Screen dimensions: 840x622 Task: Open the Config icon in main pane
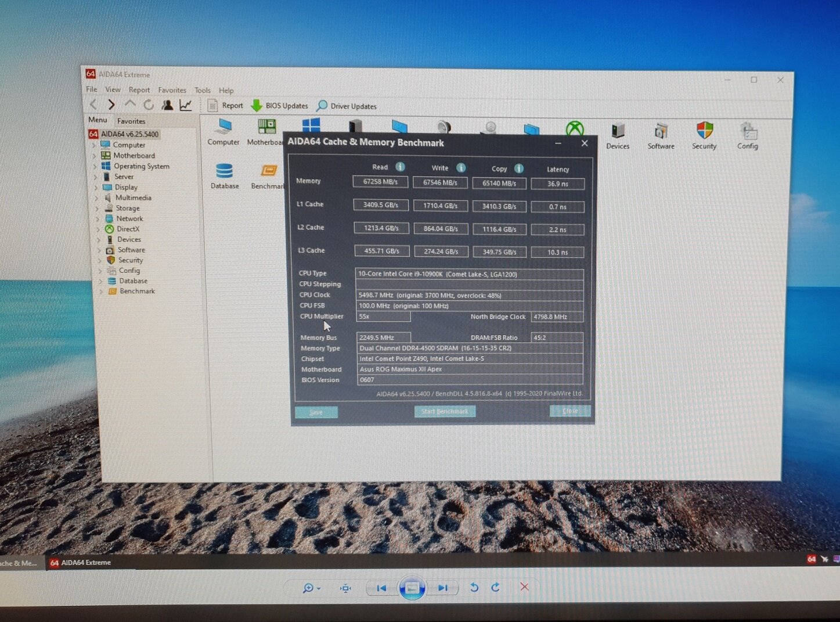coord(748,136)
